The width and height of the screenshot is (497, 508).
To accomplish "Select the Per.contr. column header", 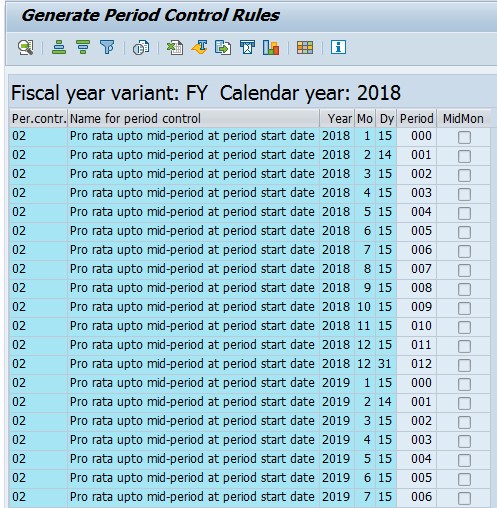I will click(39, 118).
